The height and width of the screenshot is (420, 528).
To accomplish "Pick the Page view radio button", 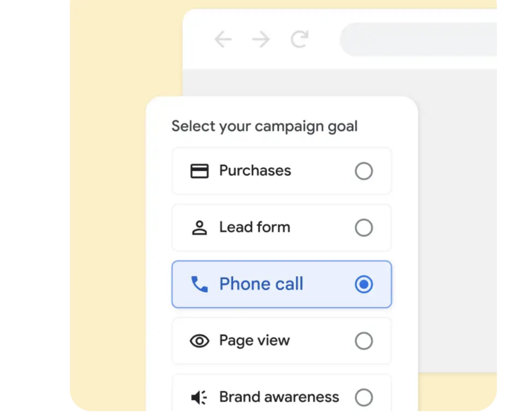I will [364, 341].
